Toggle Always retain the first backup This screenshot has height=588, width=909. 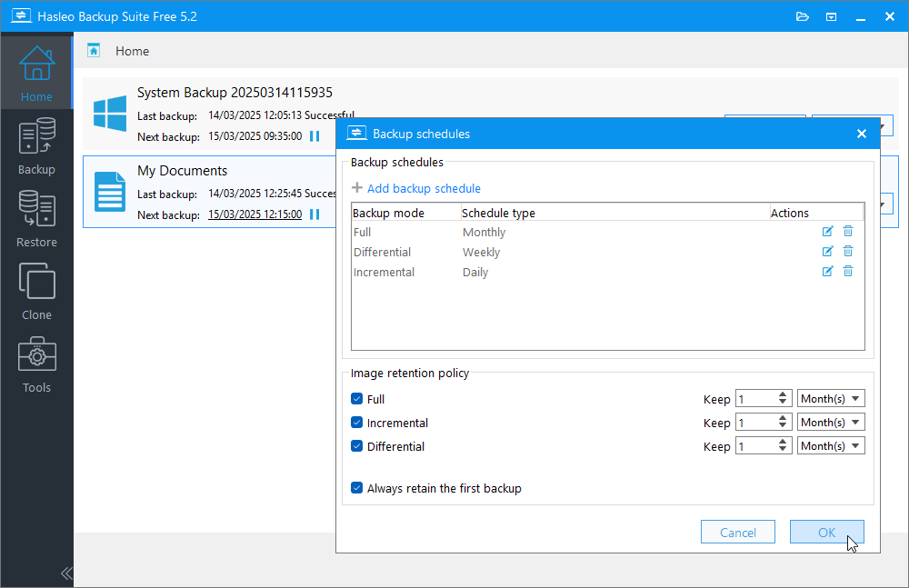coord(356,488)
